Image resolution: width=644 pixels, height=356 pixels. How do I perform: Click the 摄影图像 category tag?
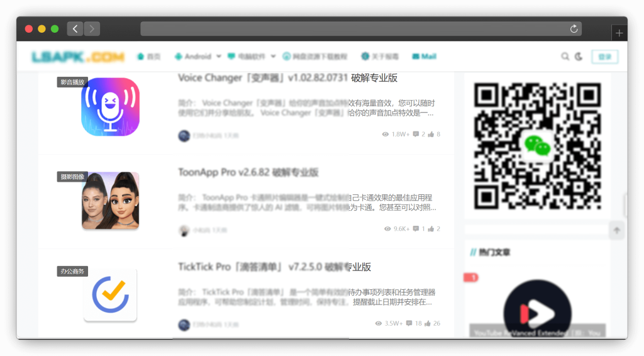click(72, 177)
